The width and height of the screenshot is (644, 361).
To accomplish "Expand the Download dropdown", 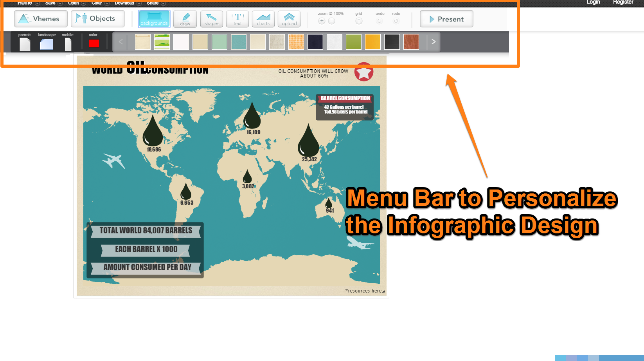I will [139, 3].
